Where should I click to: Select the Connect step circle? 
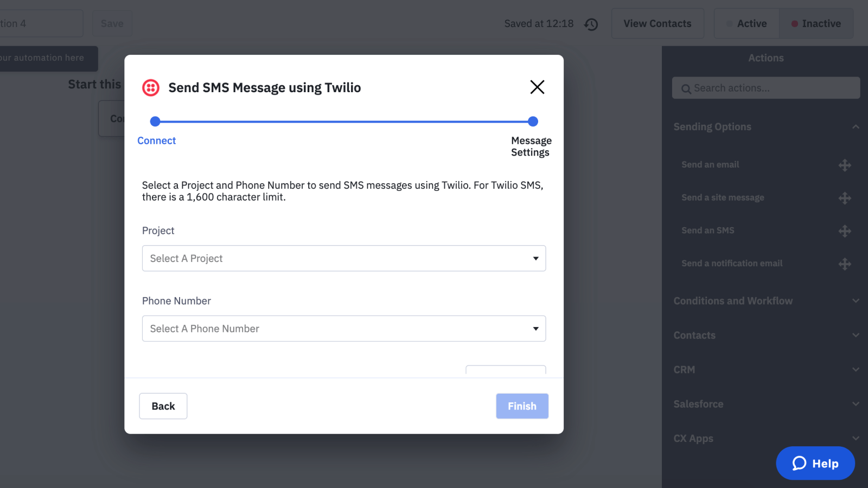(155, 121)
